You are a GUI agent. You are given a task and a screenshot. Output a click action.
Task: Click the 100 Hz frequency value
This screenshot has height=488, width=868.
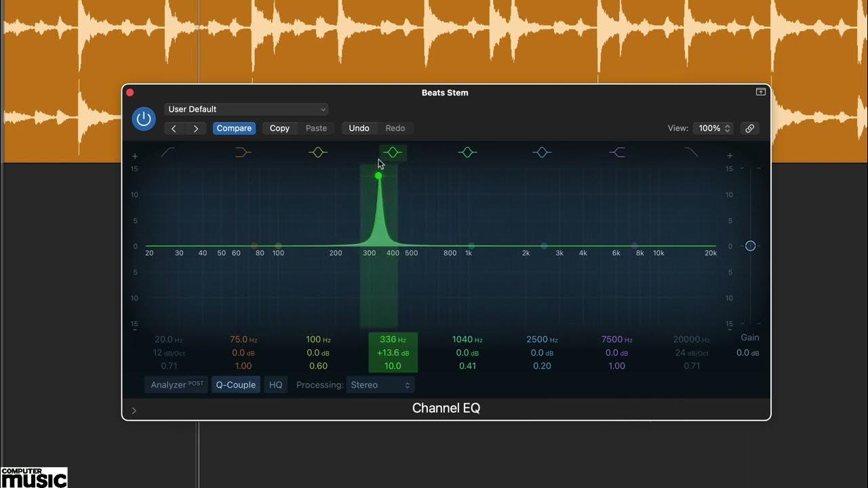(x=318, y=340)
